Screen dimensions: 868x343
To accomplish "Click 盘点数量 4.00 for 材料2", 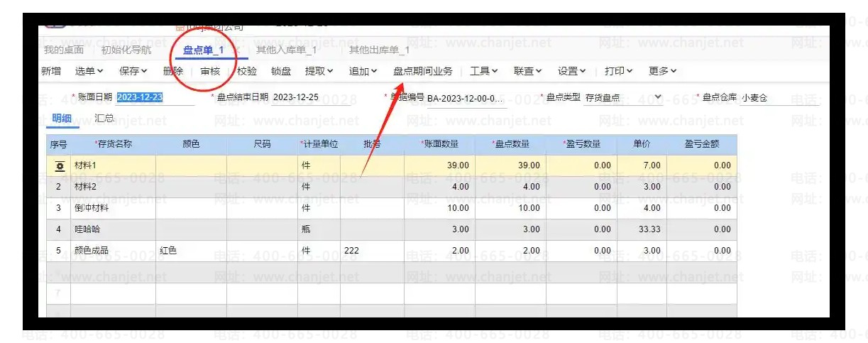I will click(x=510, y=187).
